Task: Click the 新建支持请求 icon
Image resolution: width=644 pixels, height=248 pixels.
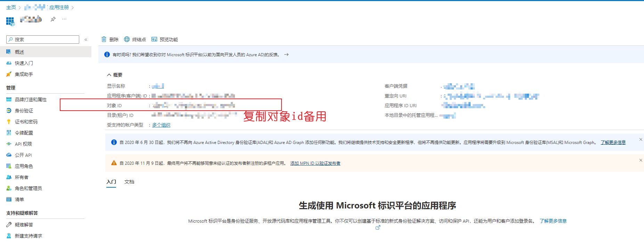Action: [9, 236]
